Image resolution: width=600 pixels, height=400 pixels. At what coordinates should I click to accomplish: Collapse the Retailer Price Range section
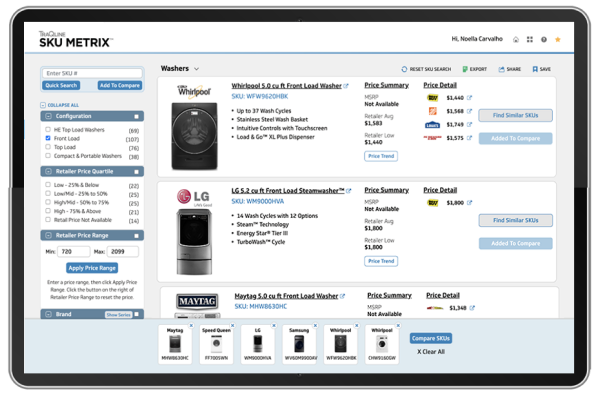(x=48, y=235)
